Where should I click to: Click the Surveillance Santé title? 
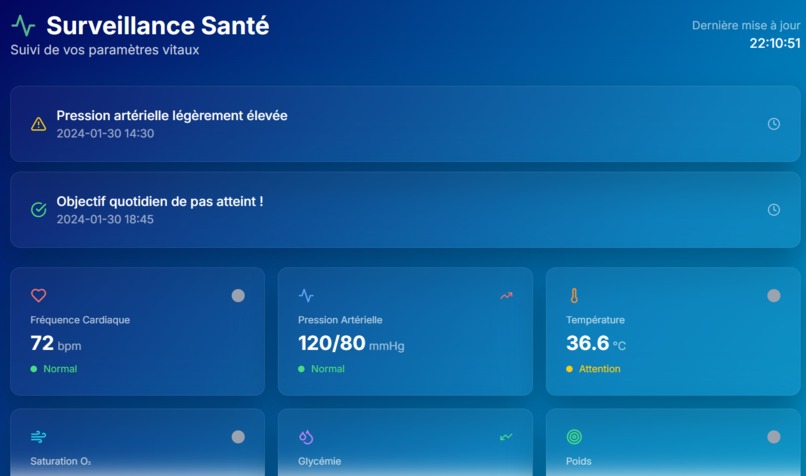coord(158,26)
